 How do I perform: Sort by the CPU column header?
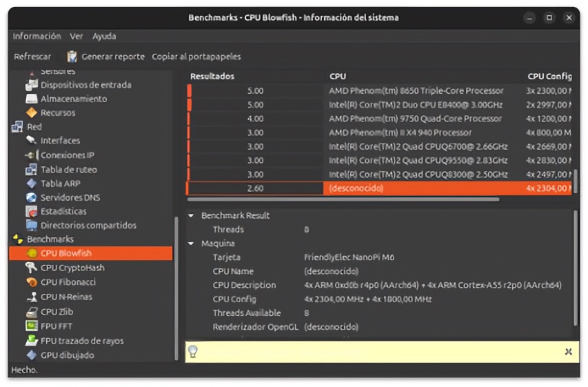click(x=338, y=77)
